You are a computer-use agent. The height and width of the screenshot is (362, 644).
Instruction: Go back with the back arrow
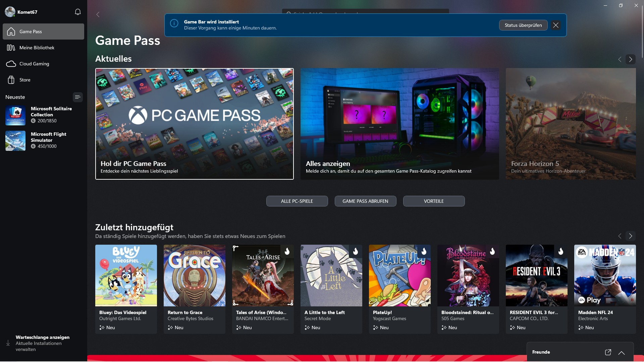click(98, 14)
